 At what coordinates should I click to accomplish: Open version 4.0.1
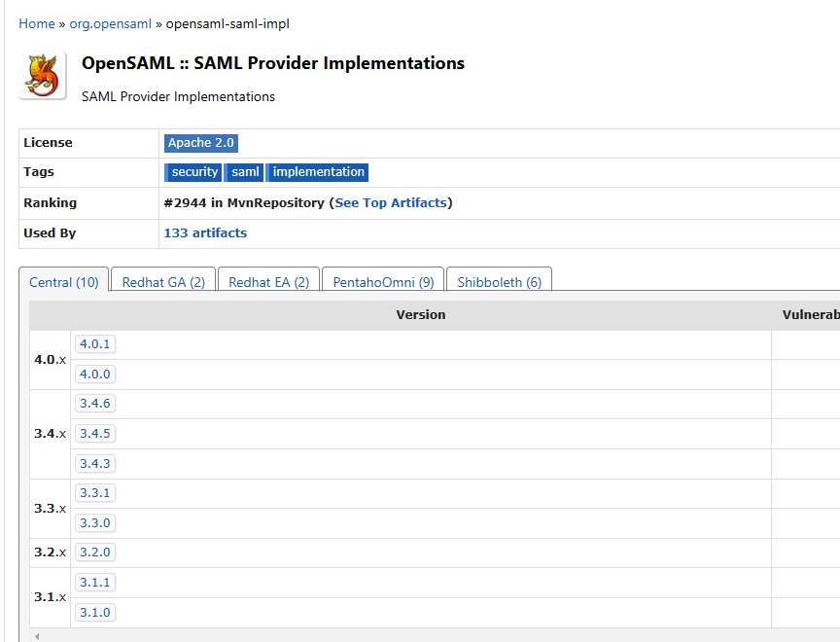pyautogui.click(x=95, y=344)
